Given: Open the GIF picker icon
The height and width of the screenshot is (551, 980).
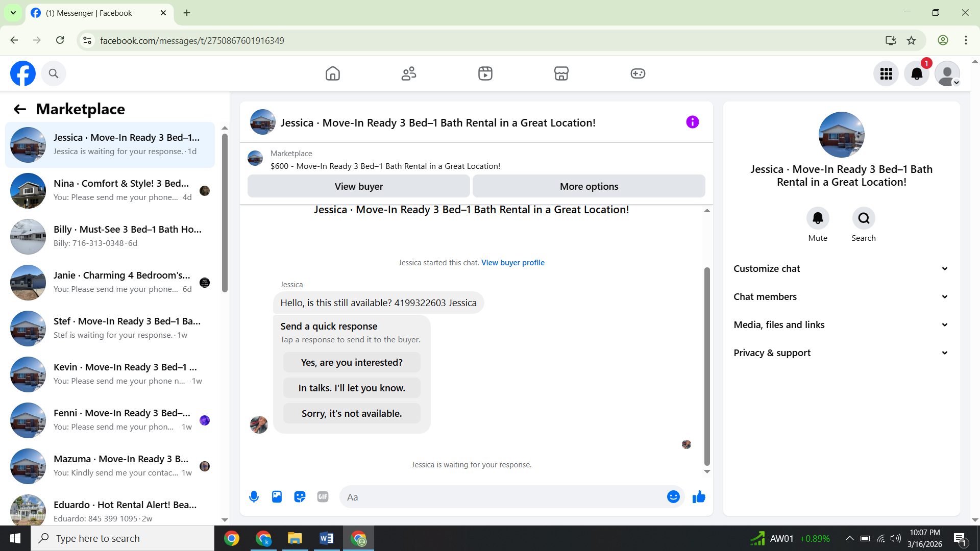Looking at the screenshot, I should 323,497.
